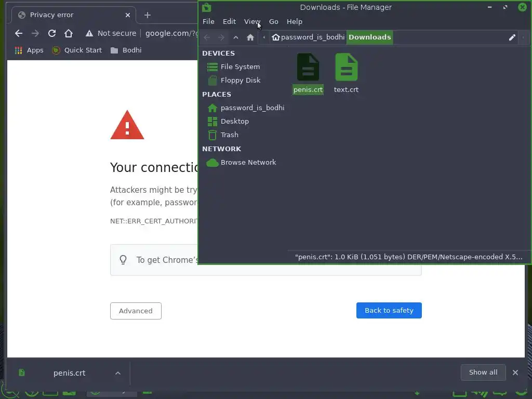
Task: Click the File Manager window icon in title bar
Action: [207, 7]
